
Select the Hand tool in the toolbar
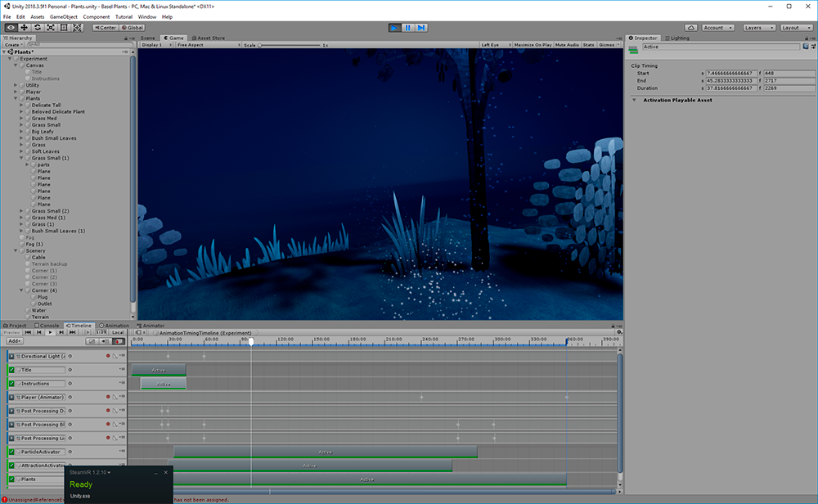click(11, 28)
